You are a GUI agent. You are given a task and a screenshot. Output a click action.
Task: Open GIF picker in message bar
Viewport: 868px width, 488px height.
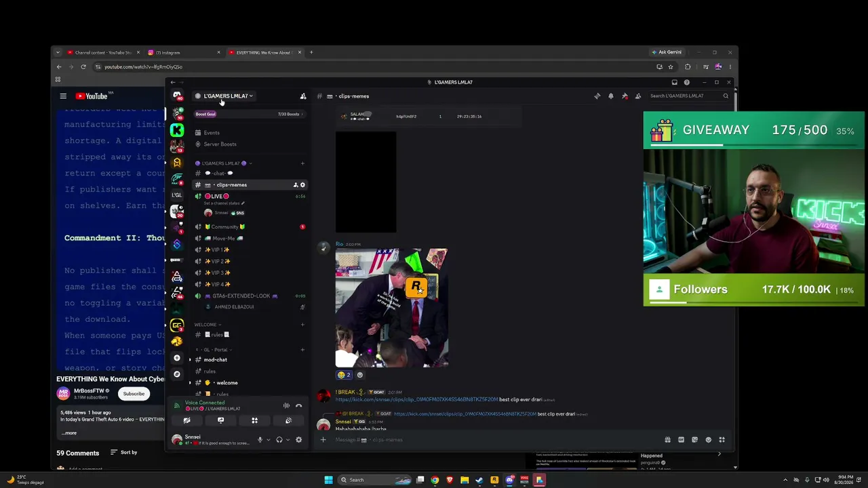(681, 440)
